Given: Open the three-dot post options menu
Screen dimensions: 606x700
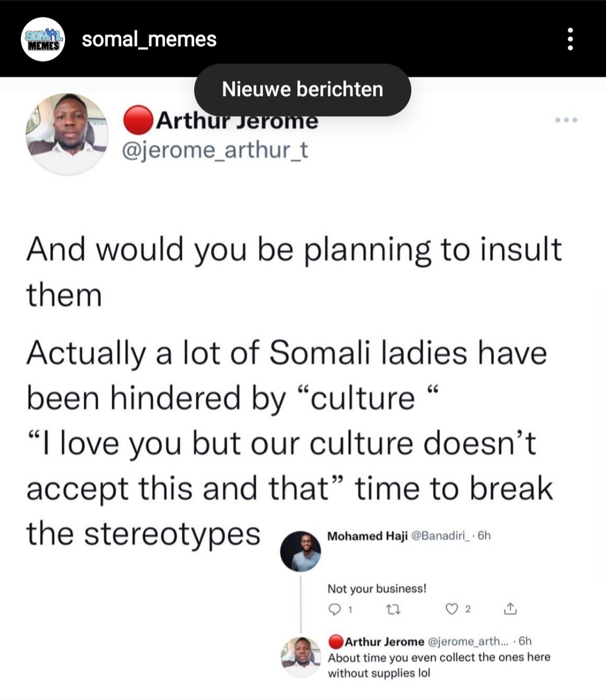Looking at the screenshot, I should pos(570,39).
